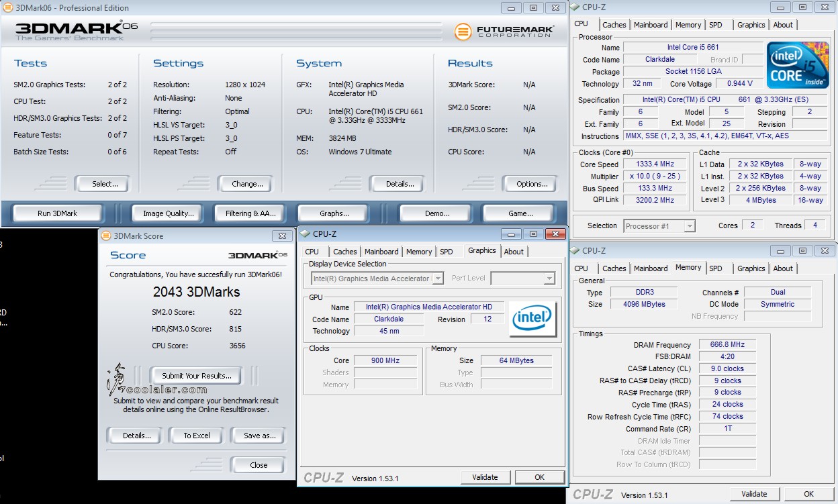Screen dimensions: 838x504
Task: Open Filtering & AA settings
Action: (250, 213)
